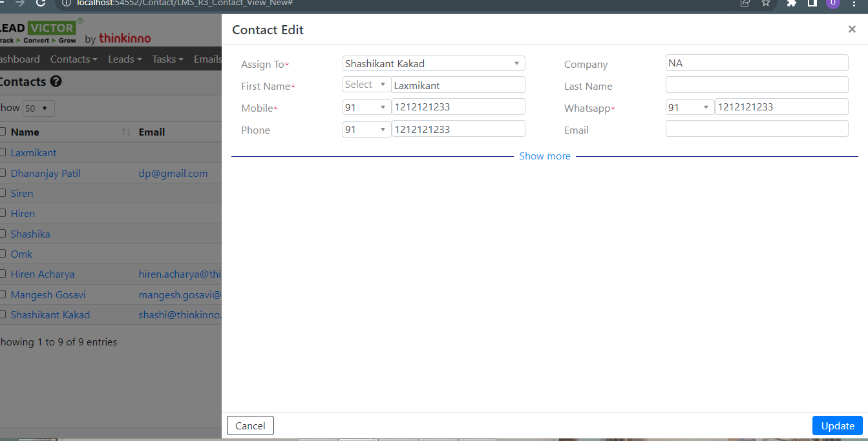Open the Emails menu in navbar
The width and height of the screenshot is (868, 441).
pos(207,59)
